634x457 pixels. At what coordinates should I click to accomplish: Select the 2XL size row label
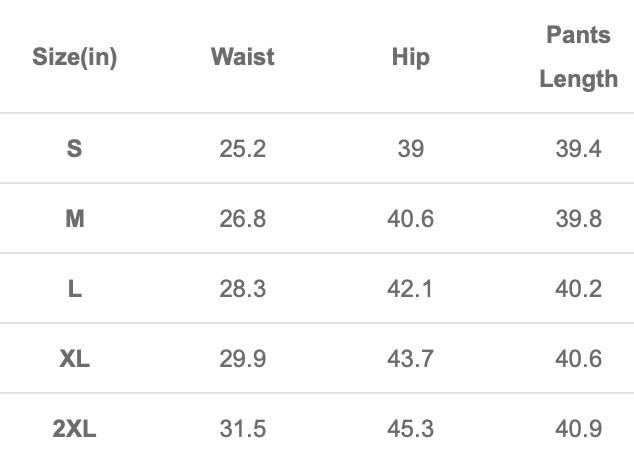[x=75, y=429]
